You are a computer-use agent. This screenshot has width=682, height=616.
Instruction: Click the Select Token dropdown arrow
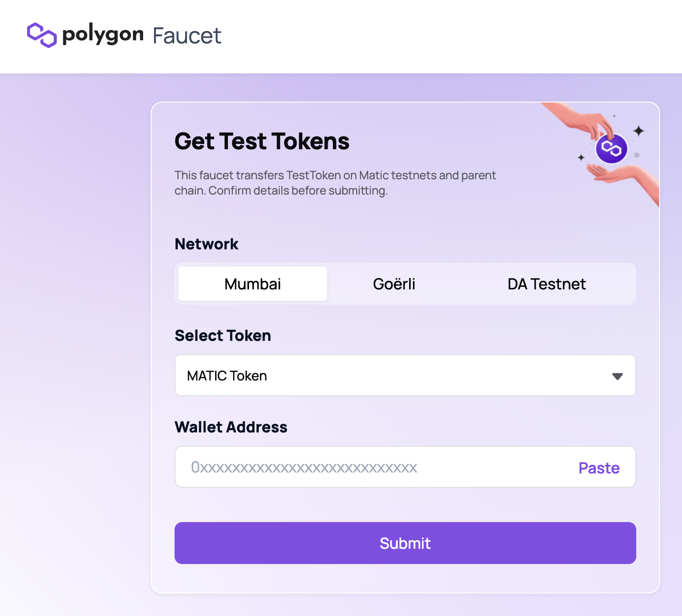618,377
